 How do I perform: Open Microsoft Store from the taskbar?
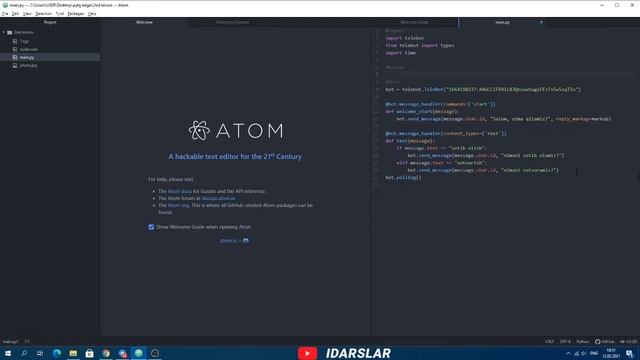pos(89,353)
